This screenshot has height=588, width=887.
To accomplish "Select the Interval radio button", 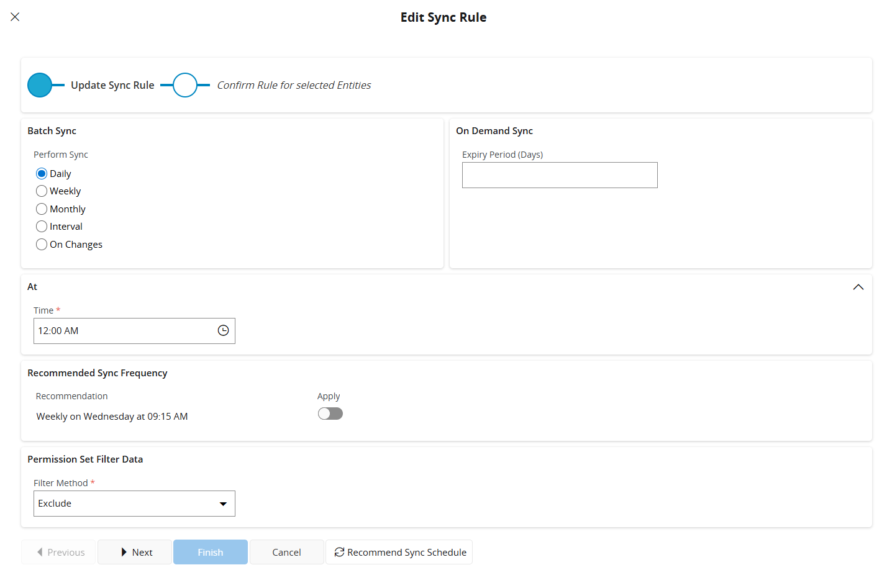I will point(42,227).
